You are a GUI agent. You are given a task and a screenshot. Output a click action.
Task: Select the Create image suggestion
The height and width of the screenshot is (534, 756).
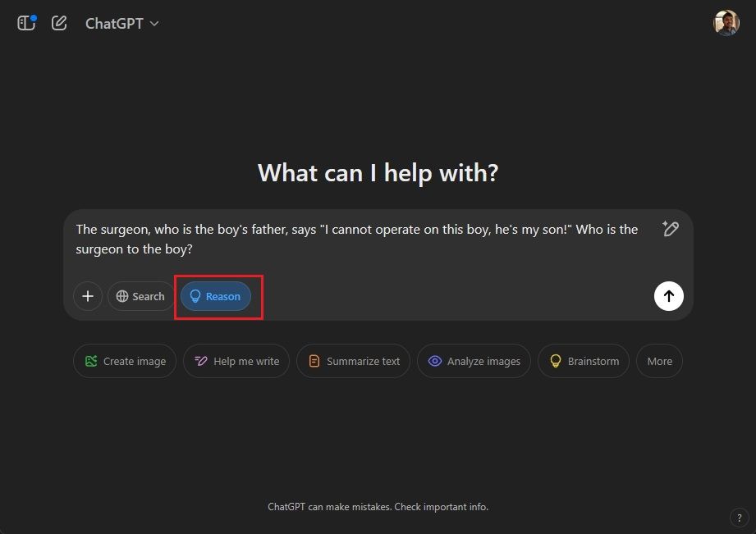(x=125, y=361)
